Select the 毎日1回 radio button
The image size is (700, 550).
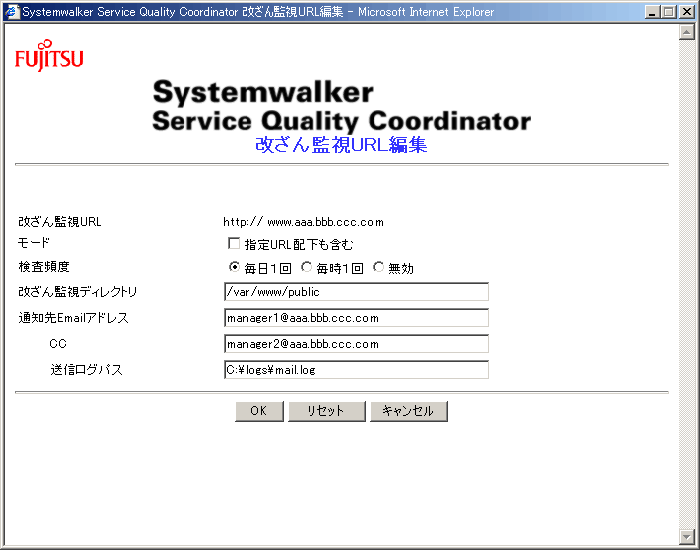234,268
